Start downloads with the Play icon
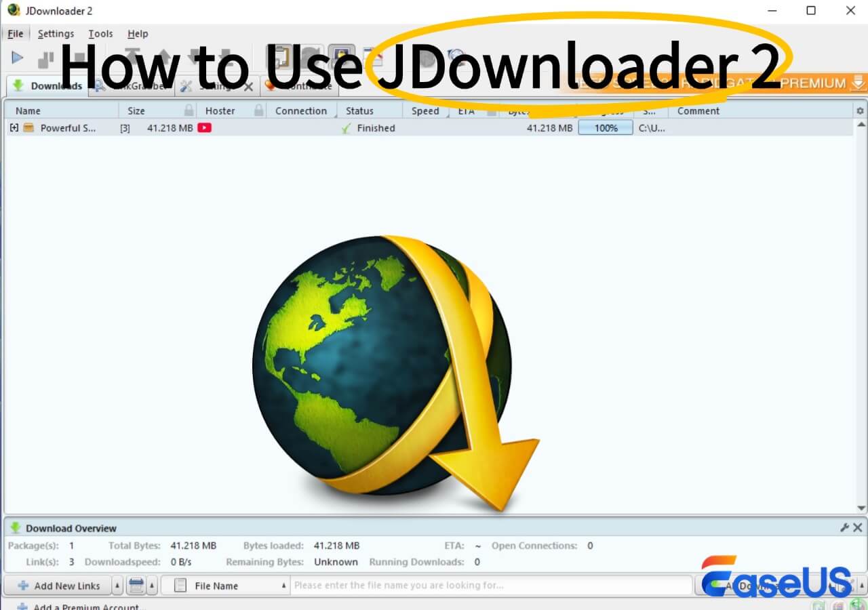This screenshot has width=868, height=610. click(x=16, y=57)
